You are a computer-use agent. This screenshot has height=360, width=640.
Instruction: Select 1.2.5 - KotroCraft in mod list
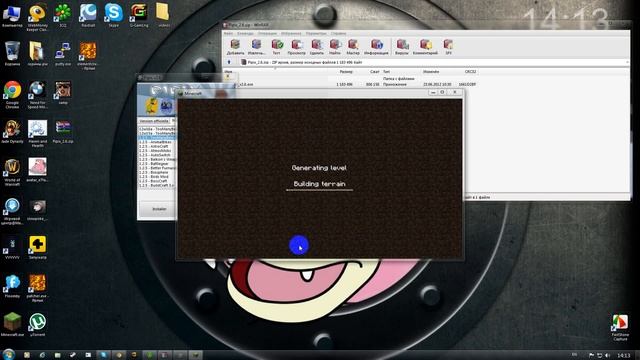pos(157,146)
